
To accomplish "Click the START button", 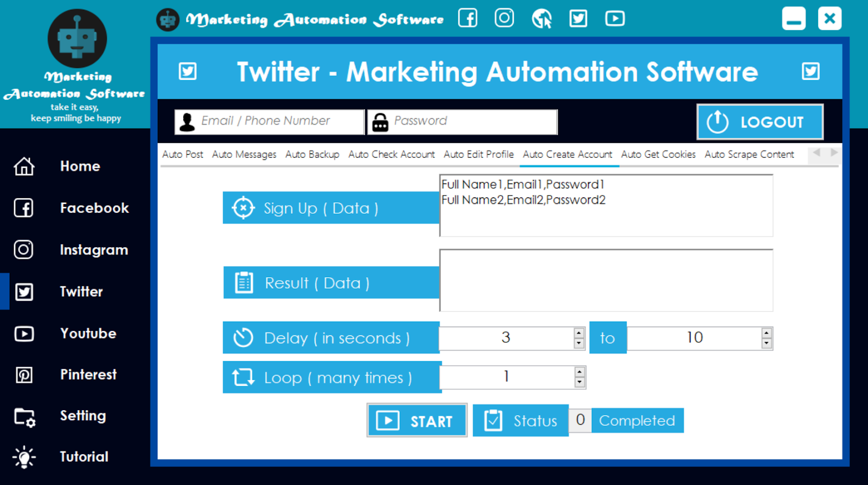I will [x=417, y=420].
